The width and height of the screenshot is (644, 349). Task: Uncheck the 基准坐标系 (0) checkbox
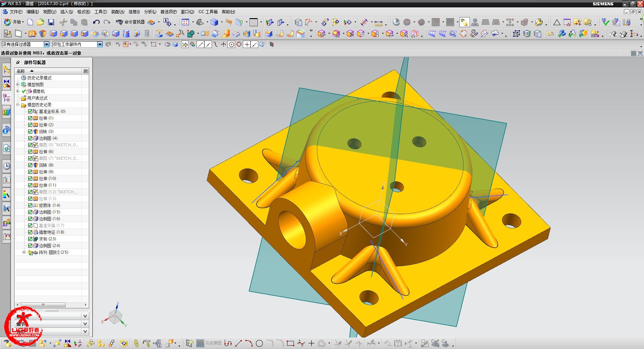pyautogui.click(x=30, y=111)
